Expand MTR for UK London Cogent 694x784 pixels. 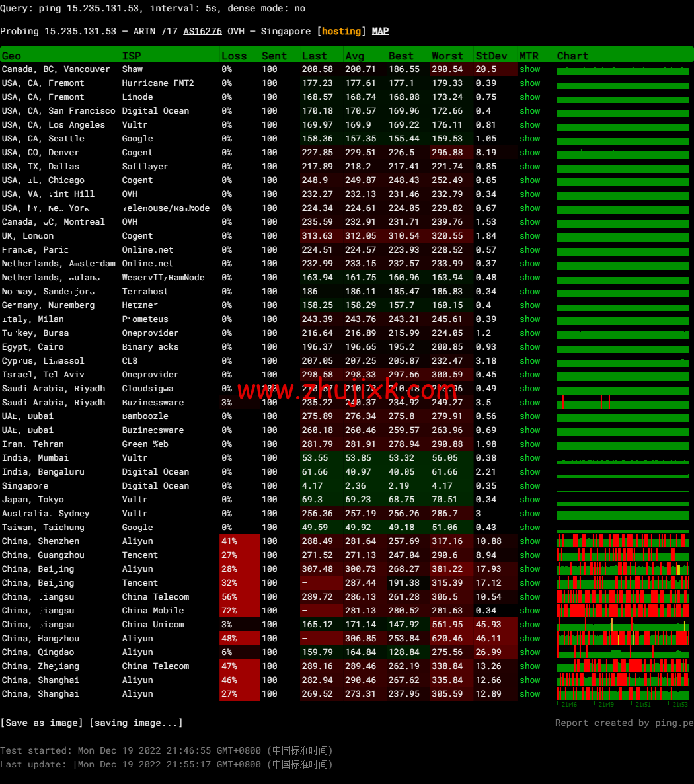[x=529, y=236]
